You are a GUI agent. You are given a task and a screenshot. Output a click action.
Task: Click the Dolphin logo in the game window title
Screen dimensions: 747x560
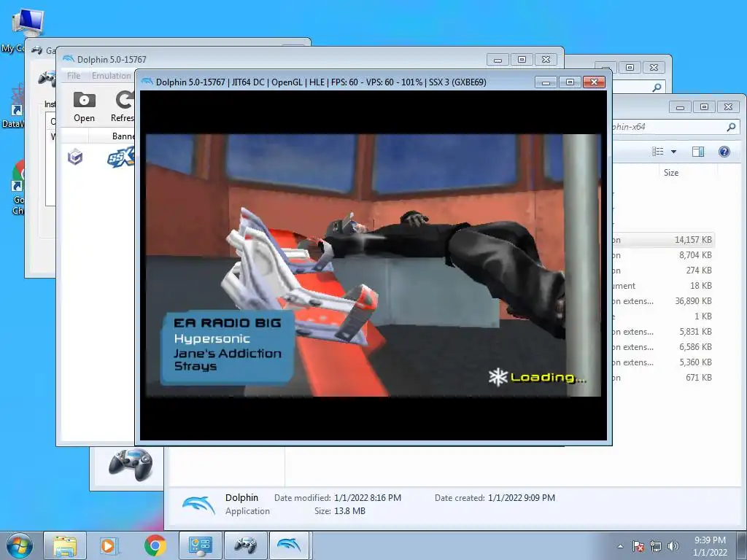[x=147, y=82]
